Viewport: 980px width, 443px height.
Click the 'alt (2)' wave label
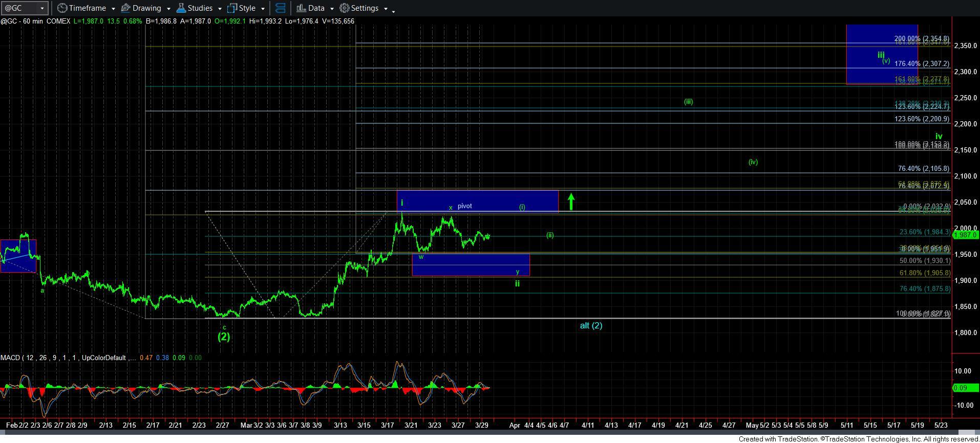tap(591, 325)
